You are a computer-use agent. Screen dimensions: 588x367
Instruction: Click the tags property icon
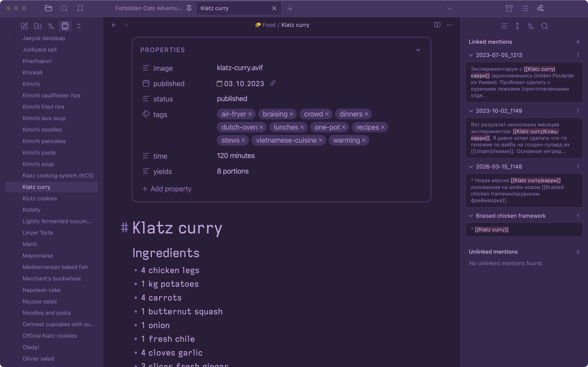(146, 114)
